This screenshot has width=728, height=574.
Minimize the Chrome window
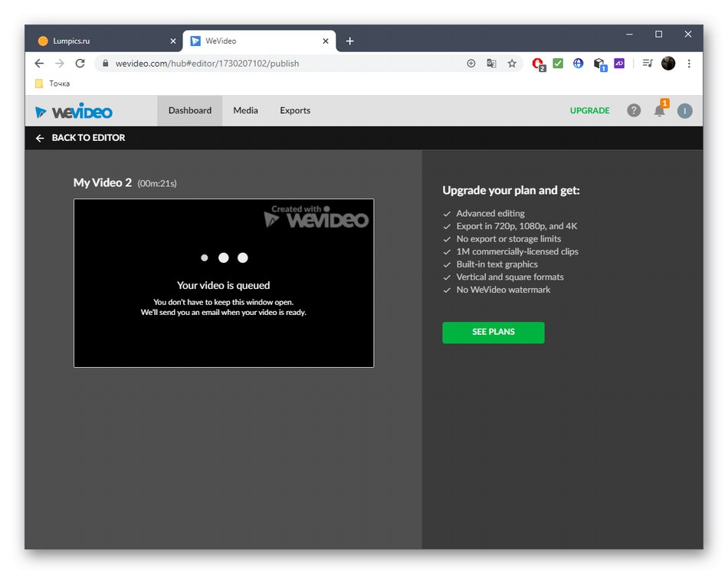[x=629, y=34]
